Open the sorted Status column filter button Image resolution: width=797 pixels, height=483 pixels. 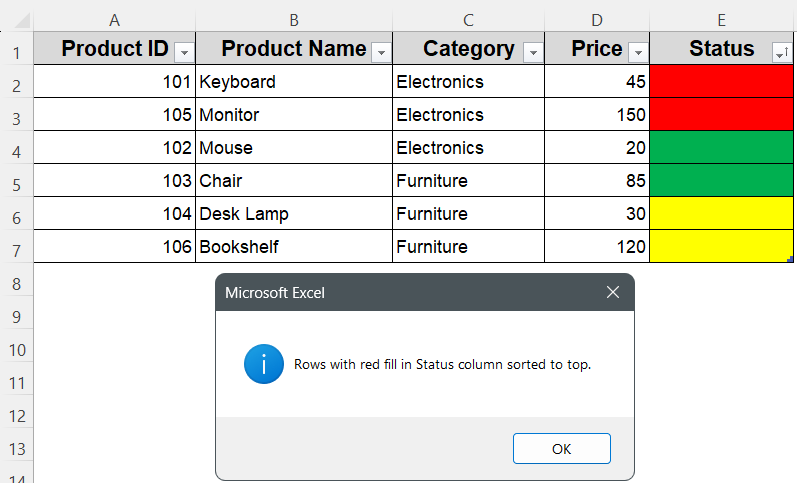click(781, 52)
